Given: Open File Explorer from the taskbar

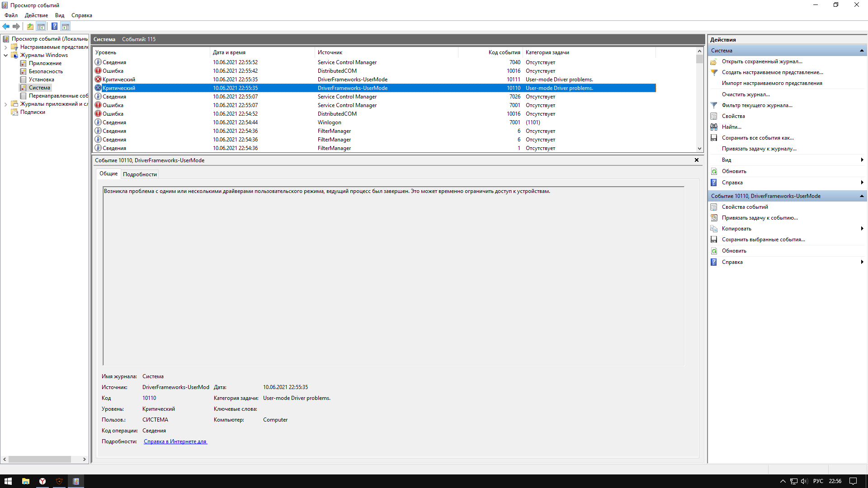Looking at the screenshot, I should [x=26, y=481].
